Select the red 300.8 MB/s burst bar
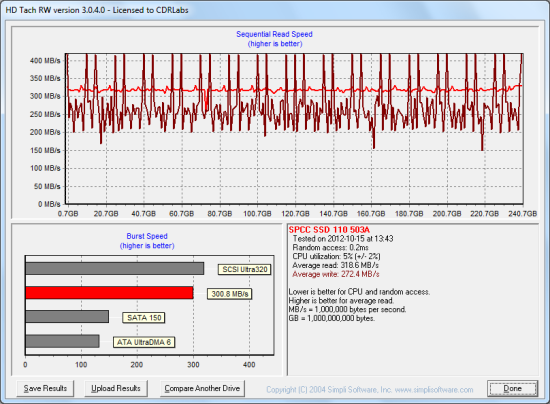The width and height of the screenshot is (550, 404). 109,293
